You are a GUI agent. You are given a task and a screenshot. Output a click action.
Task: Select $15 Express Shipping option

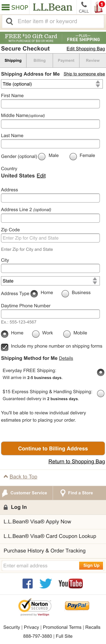tap(101, 394)
